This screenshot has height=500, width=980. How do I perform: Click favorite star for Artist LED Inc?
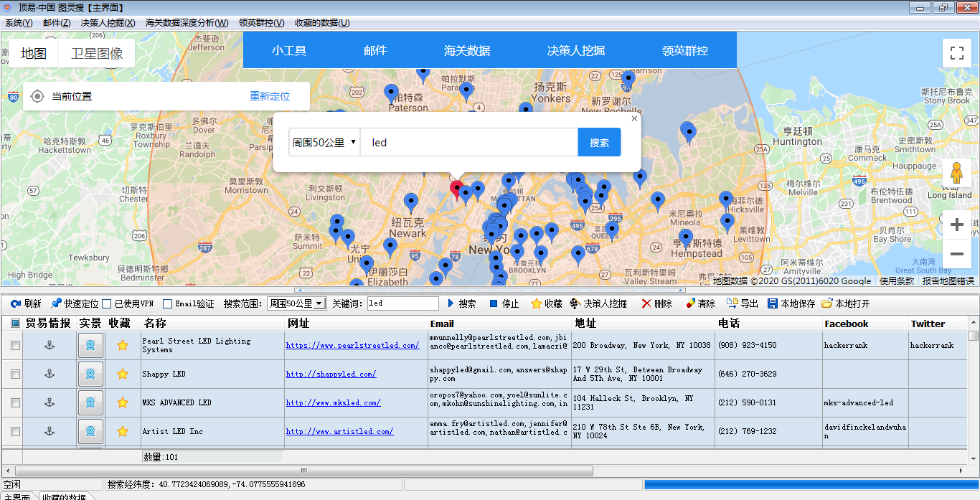click(123, 431)
